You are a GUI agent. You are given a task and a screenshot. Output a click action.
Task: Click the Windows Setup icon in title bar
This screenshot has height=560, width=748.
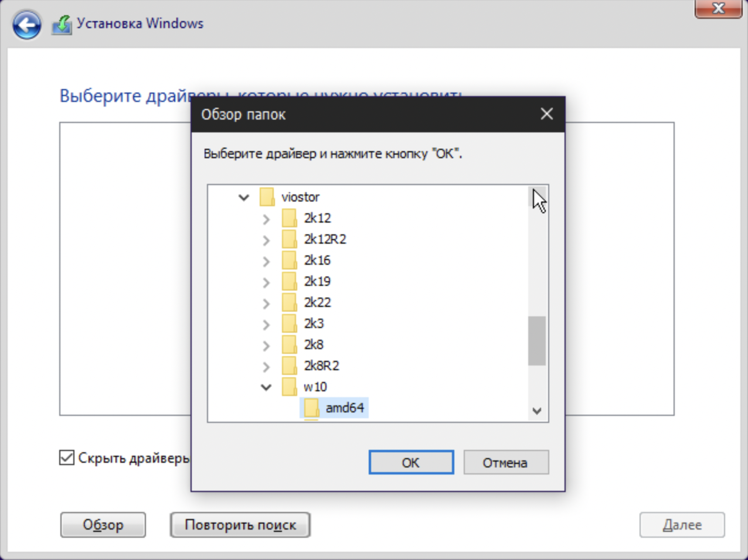click(x=62, y=25)
